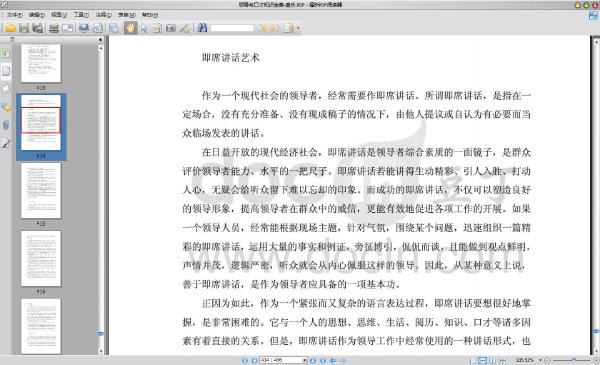Open the 文件 (File) menu
The height and width of the screenshot is (365, 600).
click(x=15, y=15)
